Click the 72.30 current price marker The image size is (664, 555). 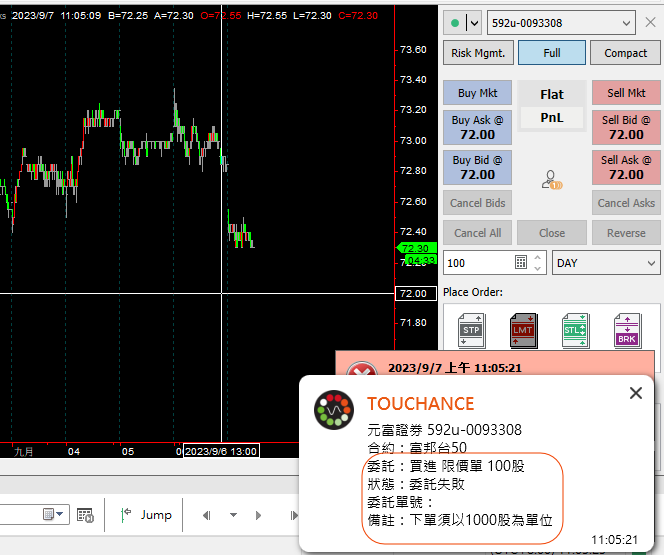pos(415,248)
